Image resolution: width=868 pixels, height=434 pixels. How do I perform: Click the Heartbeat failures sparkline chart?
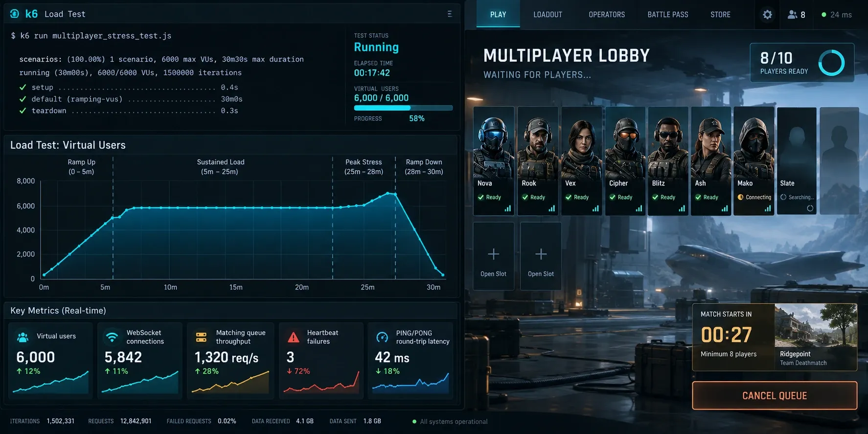pos(321,383)
